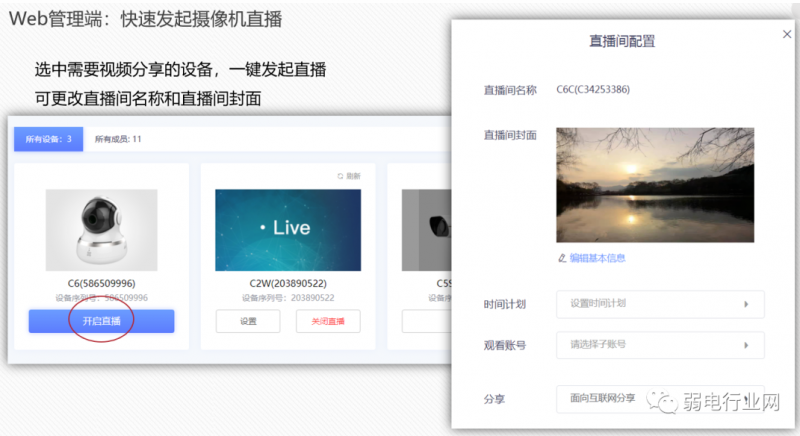Click the partially visible third camera thumbnail

(426, 230)
